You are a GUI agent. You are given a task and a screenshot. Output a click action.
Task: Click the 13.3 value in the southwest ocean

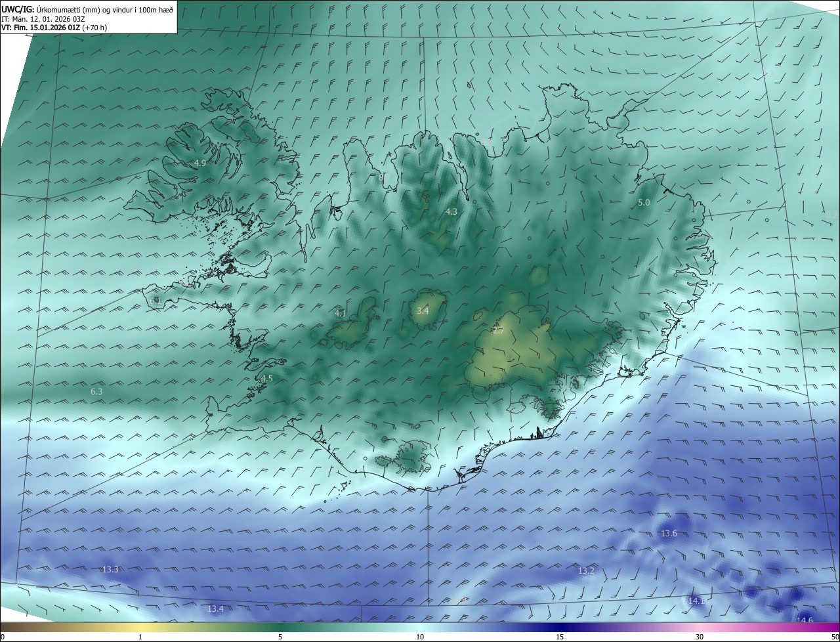point(110,569)
